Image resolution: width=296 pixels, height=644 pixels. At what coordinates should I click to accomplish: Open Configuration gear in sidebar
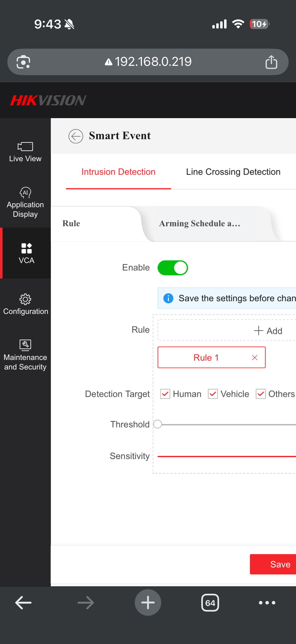point(25,304)
